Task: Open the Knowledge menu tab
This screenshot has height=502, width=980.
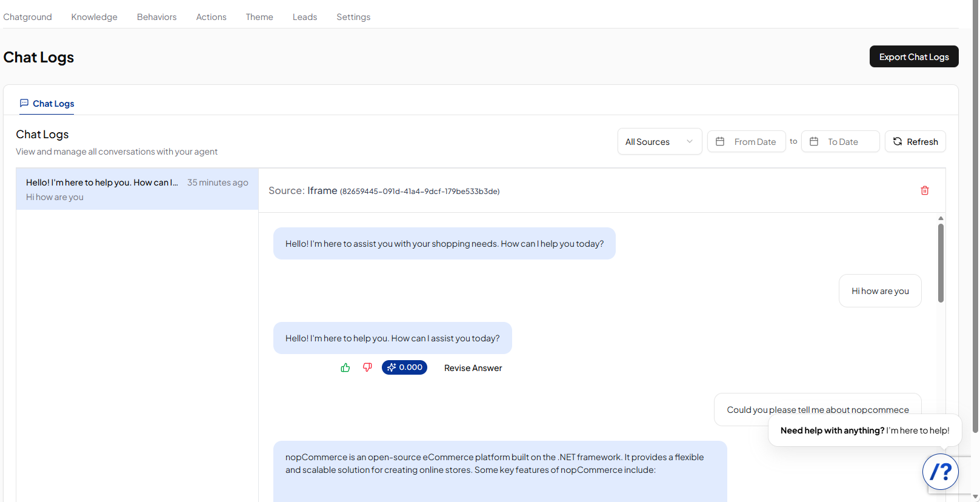Action: pos(95,17)
